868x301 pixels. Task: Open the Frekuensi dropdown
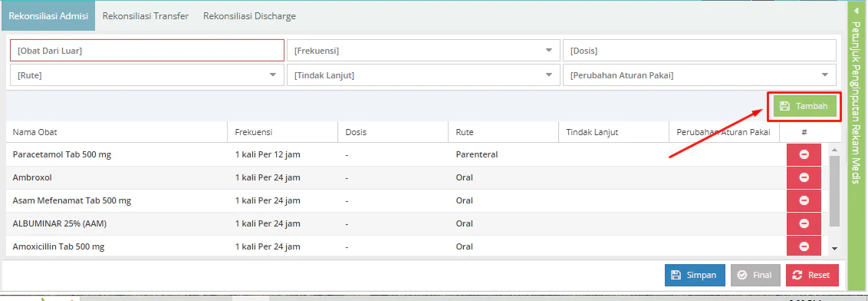423,51
